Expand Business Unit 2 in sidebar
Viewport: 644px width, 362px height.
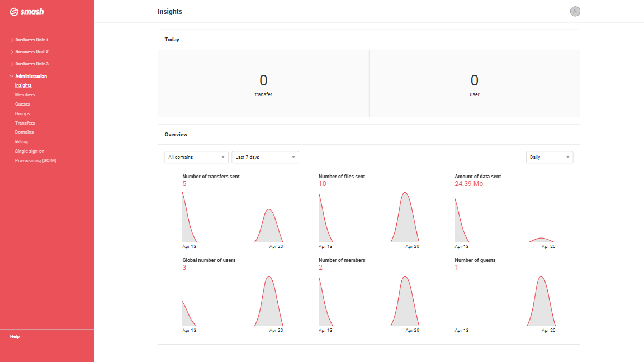[31, 51]
